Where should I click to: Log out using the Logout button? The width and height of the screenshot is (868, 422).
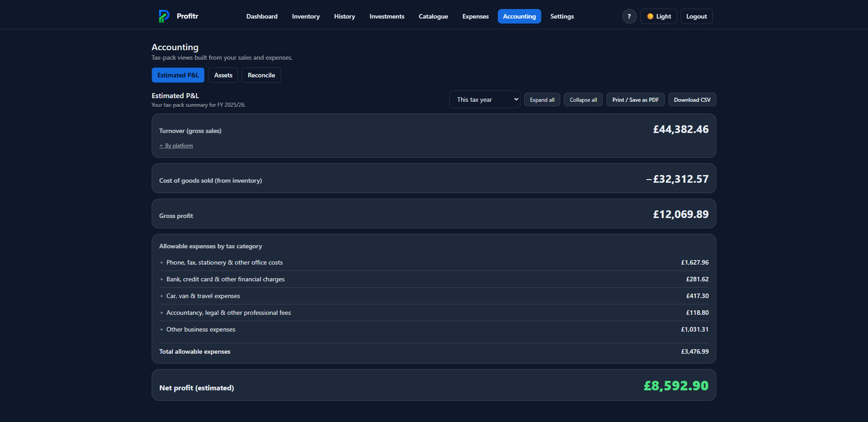[696, 16]
